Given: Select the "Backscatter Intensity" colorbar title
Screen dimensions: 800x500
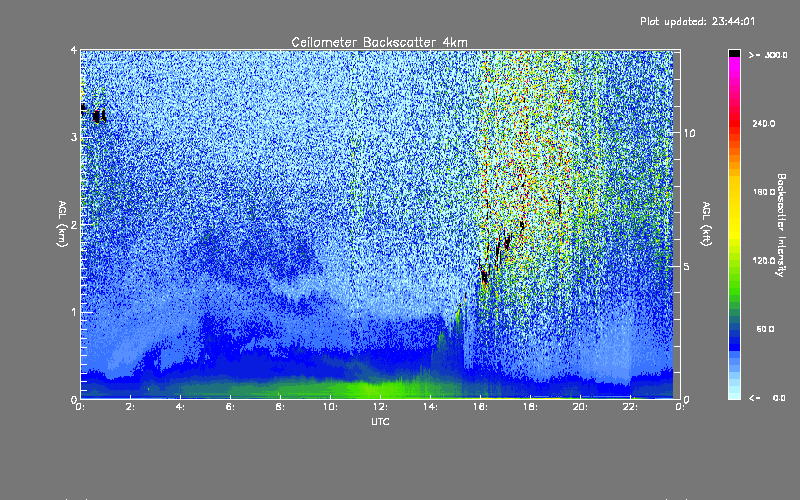Looking at the screenshot, I should pyautogui.click(x=781, y=225).
